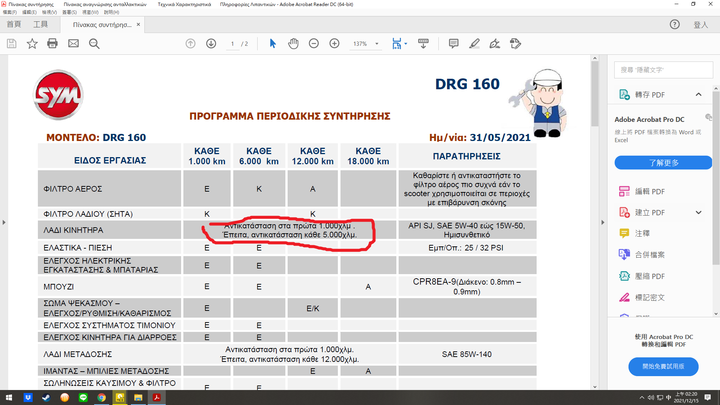Viewport: 720px width, 405px height.
Task: Click the 搜尋 tools search box
Action: [x=663, y=70]
